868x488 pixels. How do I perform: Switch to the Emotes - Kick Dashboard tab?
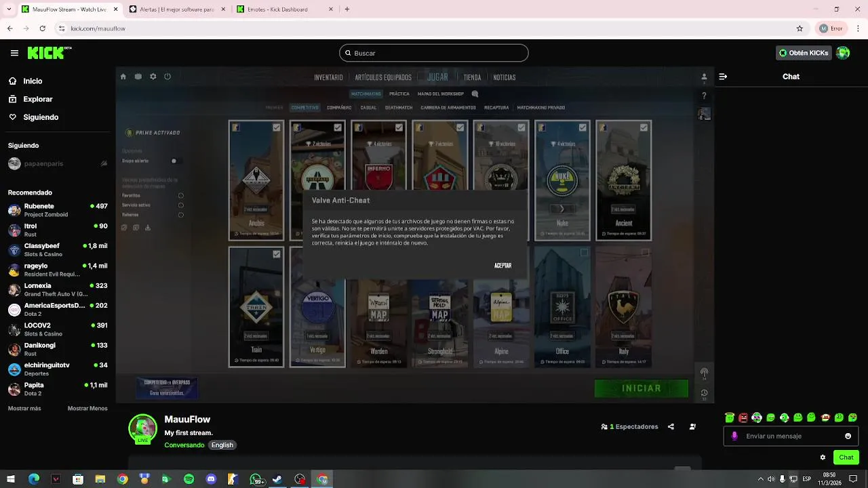coord(285,9)
